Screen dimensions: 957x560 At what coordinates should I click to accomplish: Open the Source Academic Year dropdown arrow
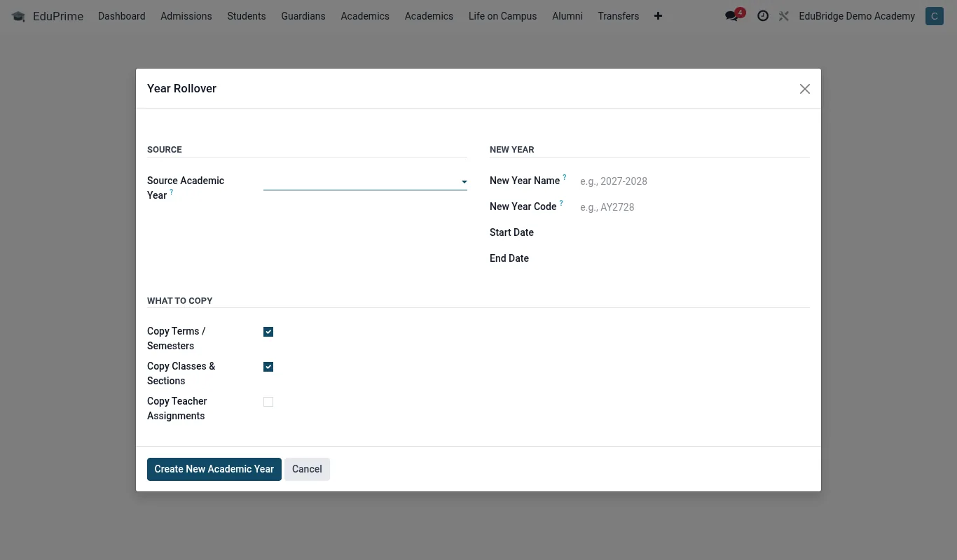pyautogui.click(x=464, y=182)
